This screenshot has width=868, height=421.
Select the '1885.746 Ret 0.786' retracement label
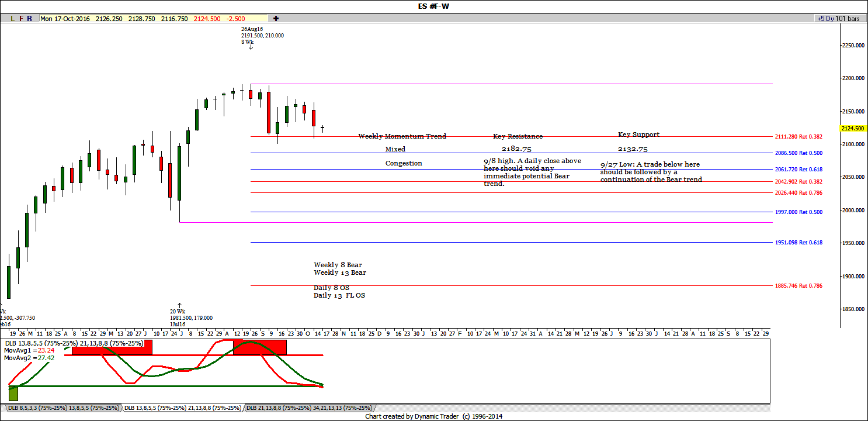798,286
